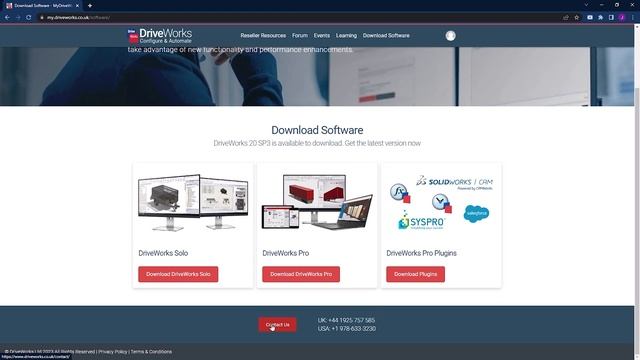Open the Terms & Conditions footer link
Viewport: 640px width, 360px height.
pyautogui.click(x=151, y=351)
